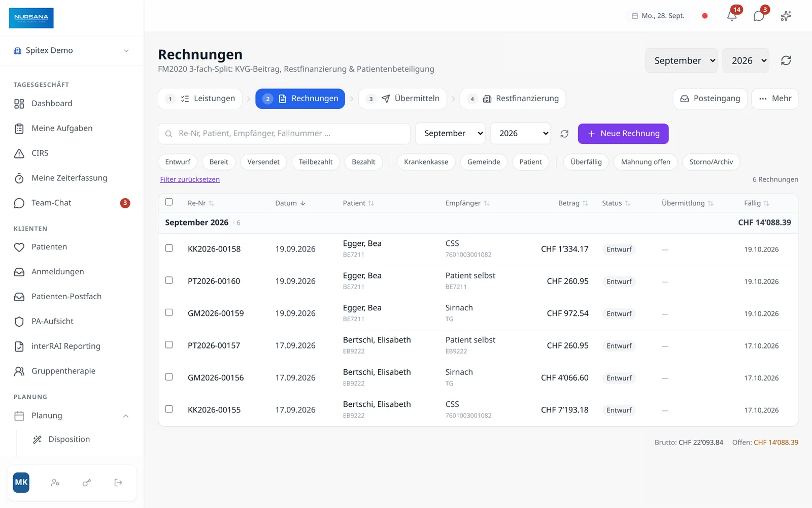The width and height of the screenshot is (812, 508).
Task: Open the September dropdown next to the search field
Action: coord(450,134)
